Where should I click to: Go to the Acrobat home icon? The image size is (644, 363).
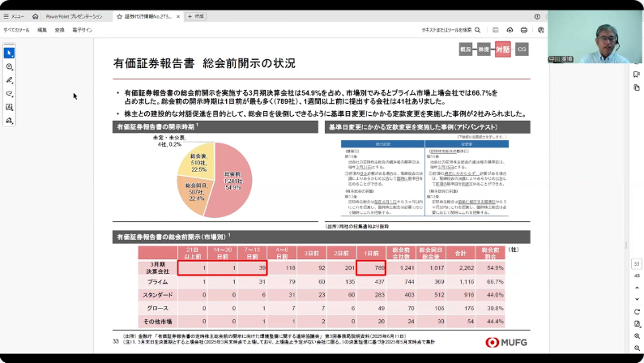click(x=36, y=16)
